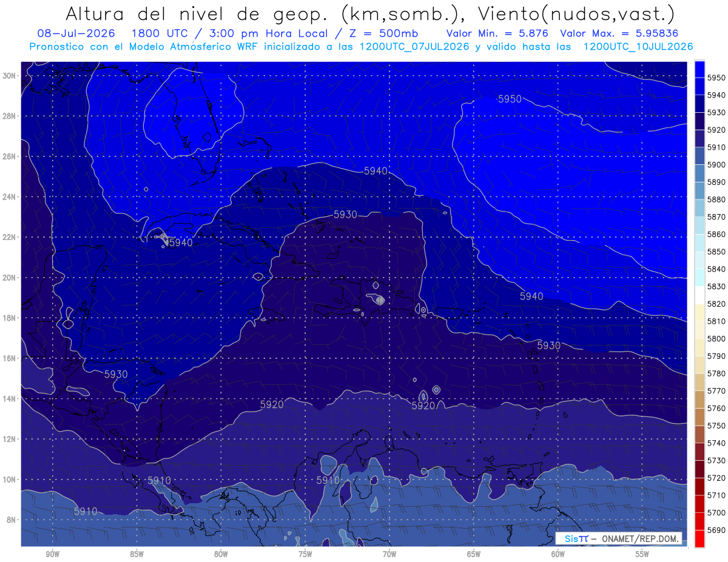The width and height of the screenshot is (728, 562).
Task: Click the 65W longitude axis label
Action: (x=474, y=554)
